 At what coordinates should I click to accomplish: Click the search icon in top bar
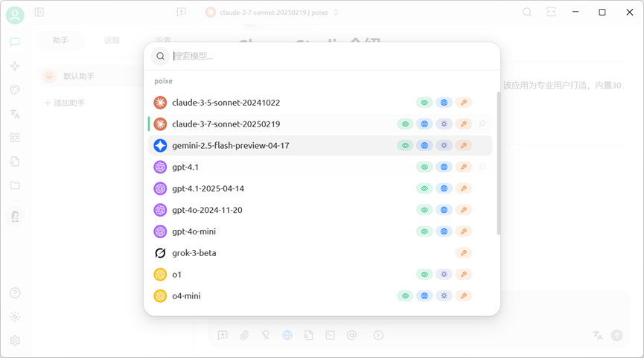point(527,13)
